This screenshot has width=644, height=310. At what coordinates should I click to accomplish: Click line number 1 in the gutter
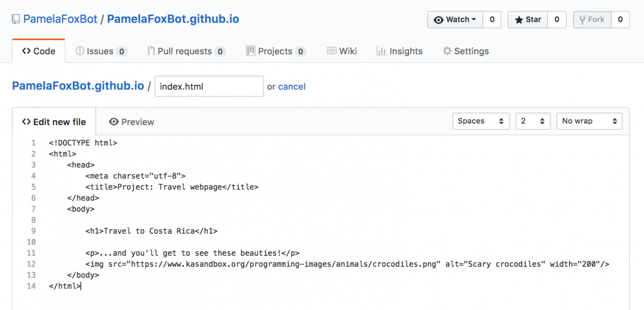click(33, 143)
